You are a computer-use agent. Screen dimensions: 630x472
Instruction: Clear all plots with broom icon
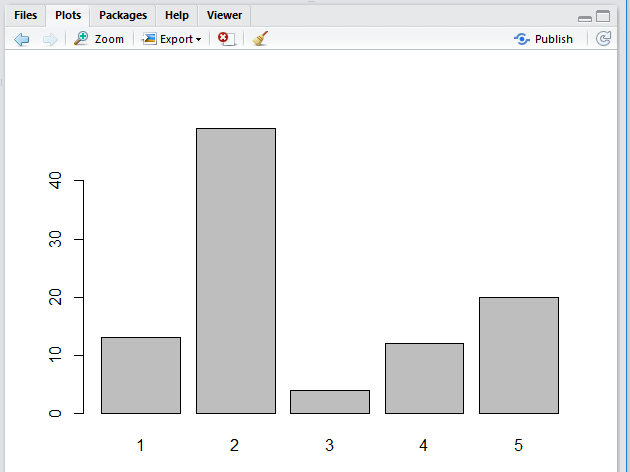coord(260,39)
